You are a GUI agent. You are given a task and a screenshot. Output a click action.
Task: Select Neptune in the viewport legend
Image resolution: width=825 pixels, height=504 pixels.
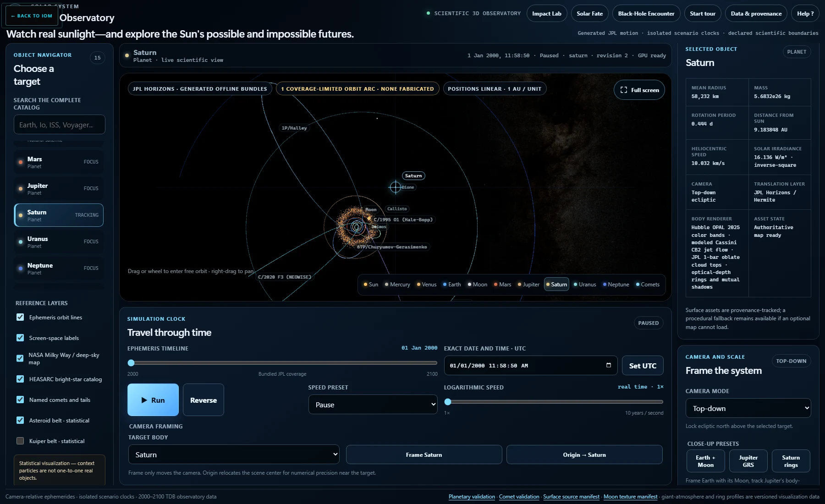pos(616,285)
